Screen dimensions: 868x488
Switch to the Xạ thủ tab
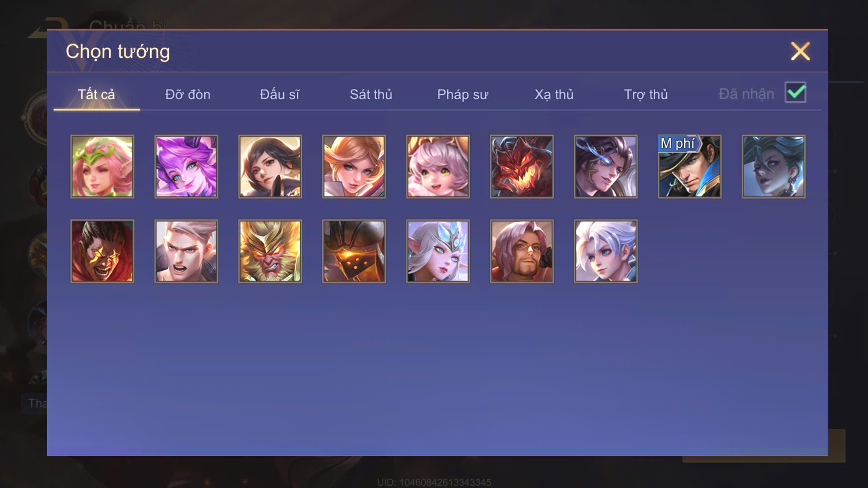tap(554, 95)
